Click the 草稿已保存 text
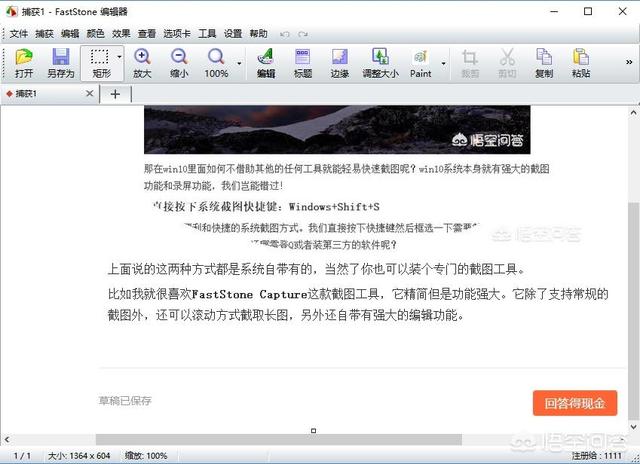Screen dimensions: 640x464 tap(125, 401)
